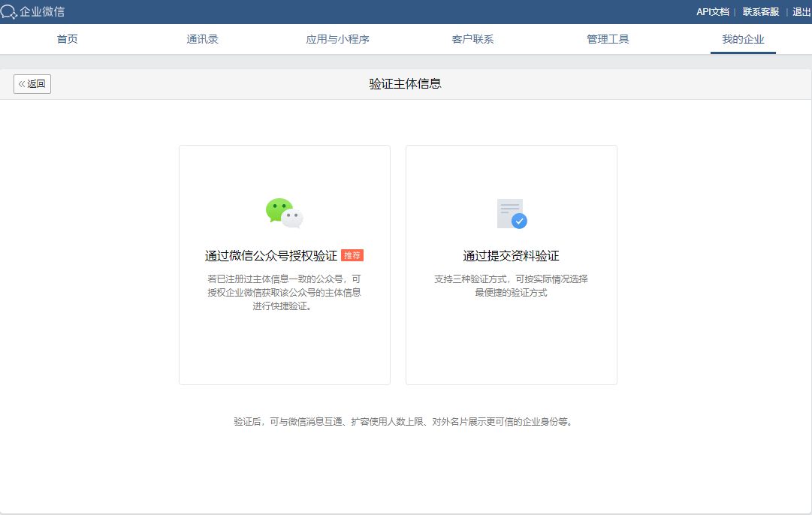Image resolution: width=812 pixels, height=515 pixels.
Task: Click the 推荐 recommendation badge
Action: (352, 255)
